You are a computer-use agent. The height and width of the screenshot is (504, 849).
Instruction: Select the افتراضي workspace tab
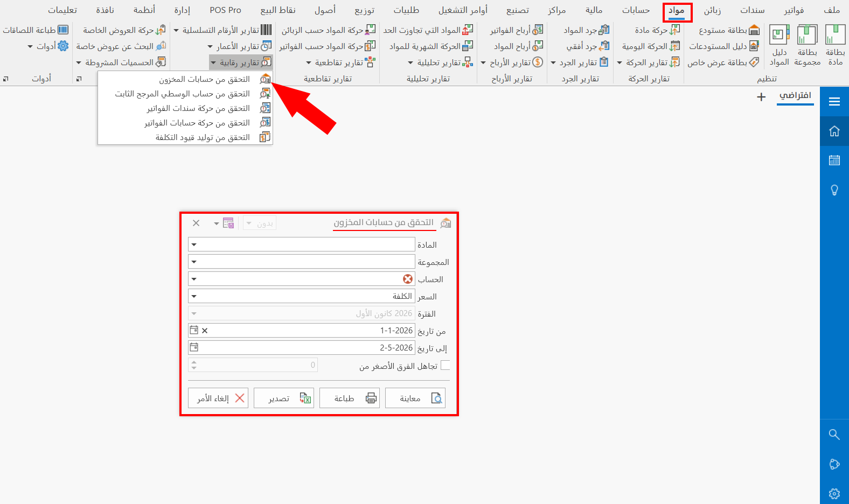795,96
